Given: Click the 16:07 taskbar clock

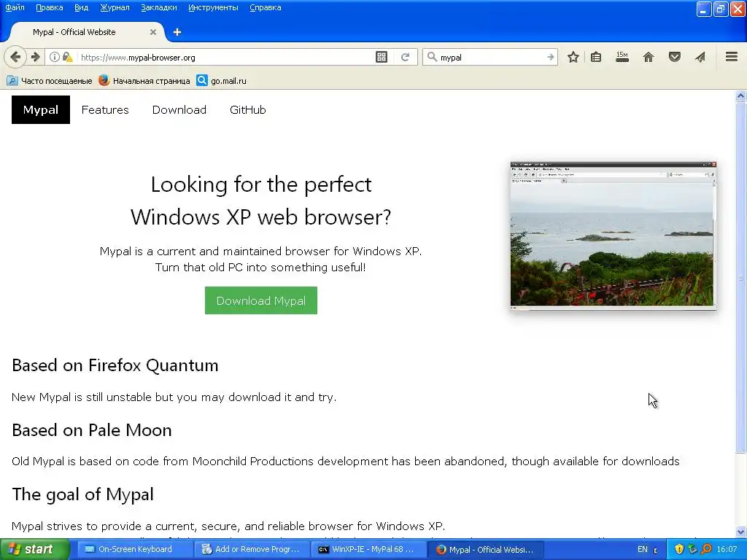Looking at the screenshot, I should (x=727, y=549).
